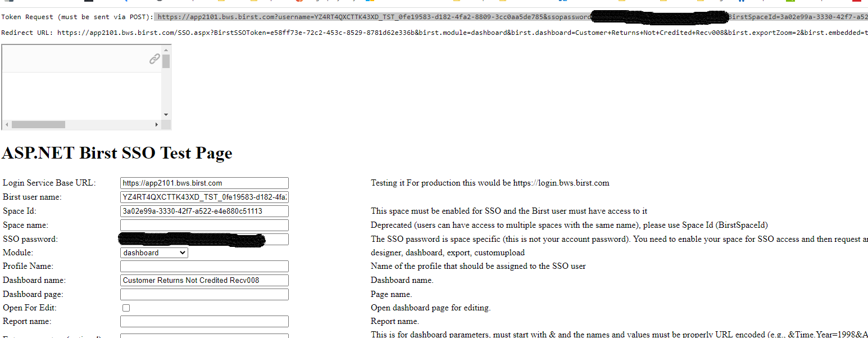Click the 'ASP.NET Birst SSO Test Page' heading
This screenshot has width=868, height=338.
[117, 153]
